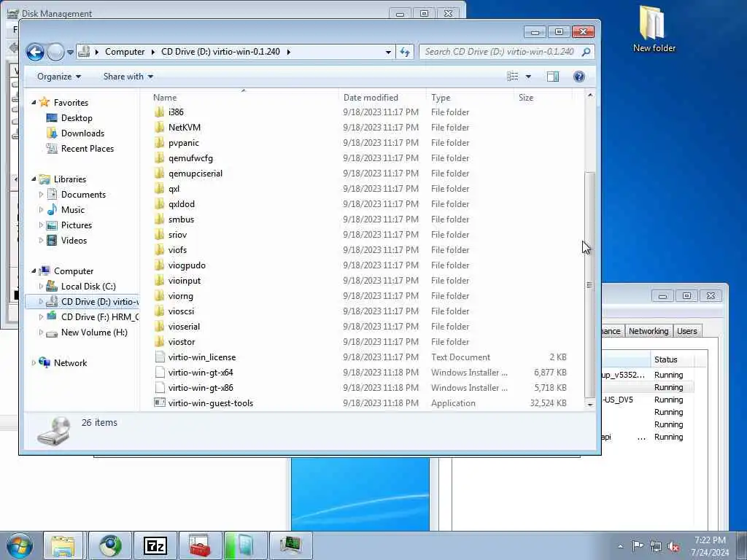Open 7-Zip from the taskbar
Screen dimensions: 747x560
click(x=155, y=545)
